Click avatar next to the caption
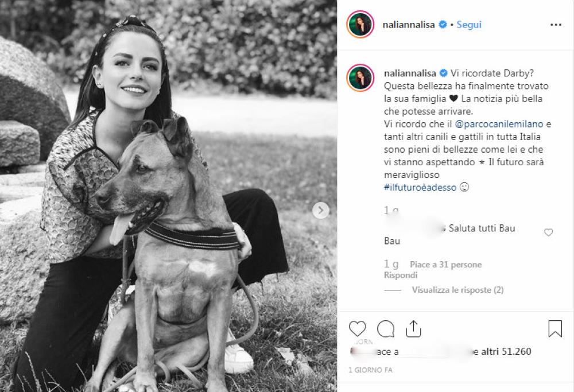 [x=360, y=78]
